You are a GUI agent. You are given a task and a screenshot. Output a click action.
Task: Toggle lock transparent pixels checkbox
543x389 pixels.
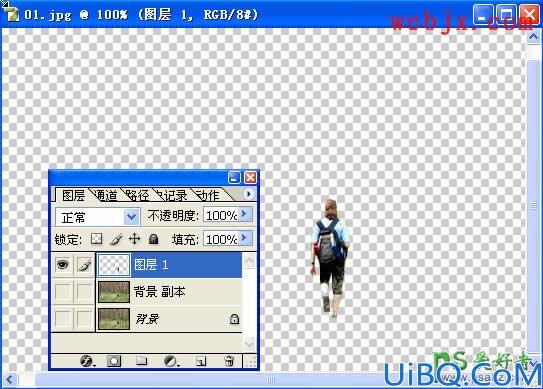97,239
